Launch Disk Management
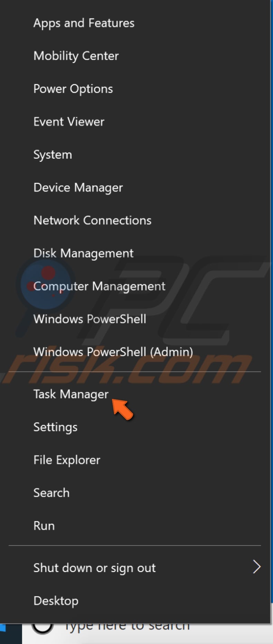 [83, 253]
